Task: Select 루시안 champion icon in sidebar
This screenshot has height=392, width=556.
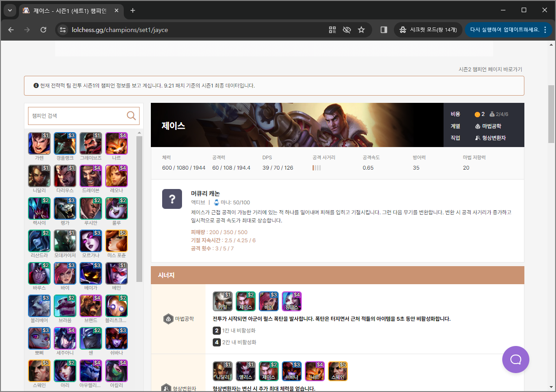Action: tap(91, 208)
